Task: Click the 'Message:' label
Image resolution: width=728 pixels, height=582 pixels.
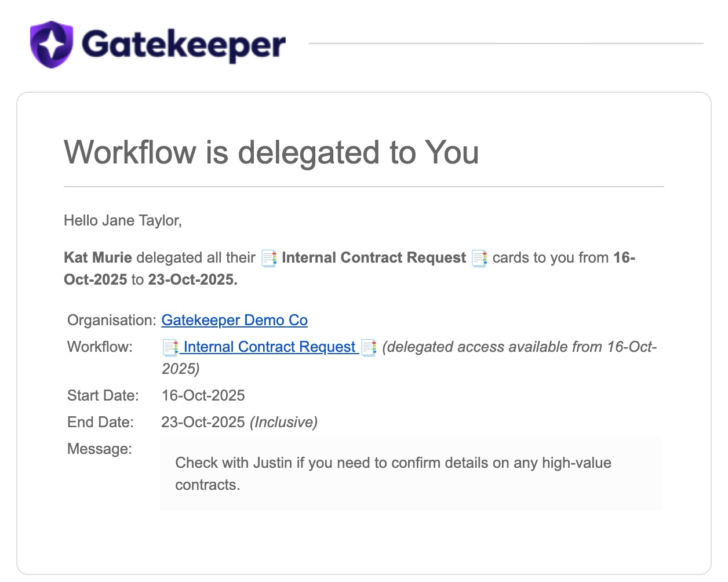Action: click(100, 449)
